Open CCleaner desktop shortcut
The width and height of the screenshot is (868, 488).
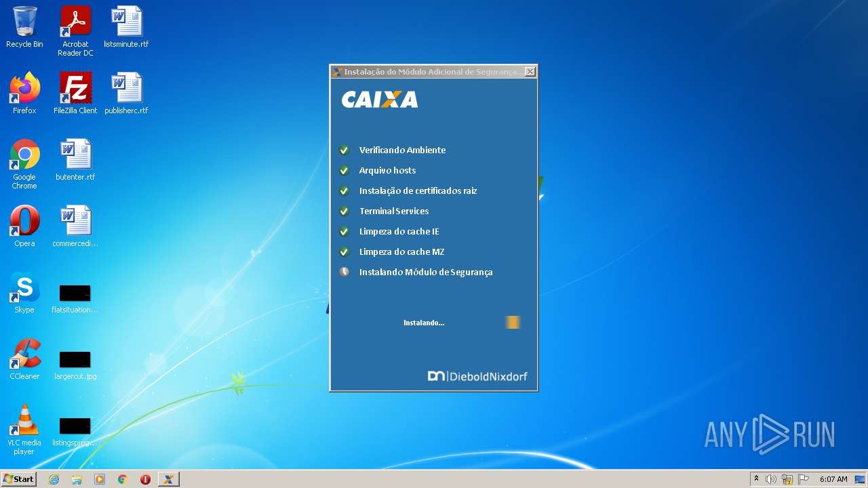coord(24,359)
